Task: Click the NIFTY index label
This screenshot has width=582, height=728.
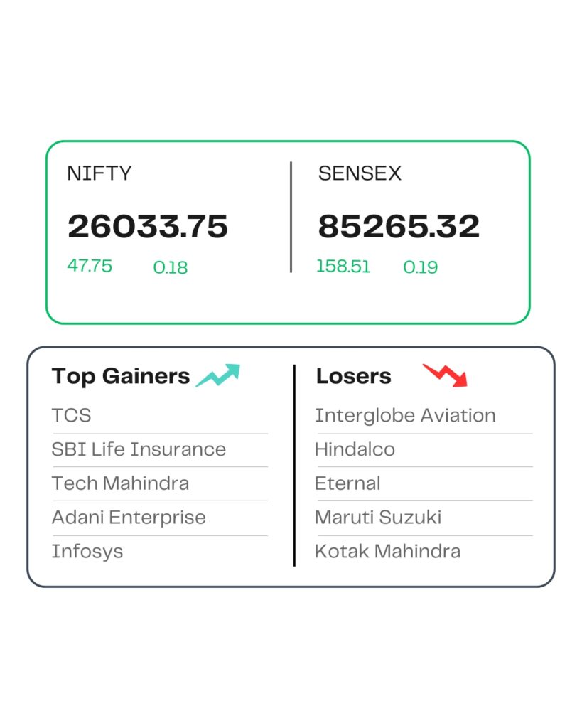Action: (x=99, y=173)
